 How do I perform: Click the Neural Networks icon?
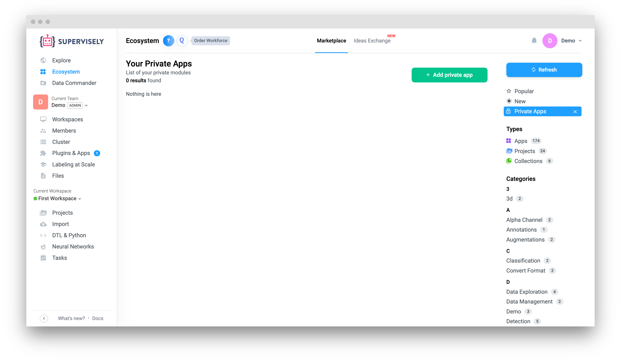coord(43,246)
